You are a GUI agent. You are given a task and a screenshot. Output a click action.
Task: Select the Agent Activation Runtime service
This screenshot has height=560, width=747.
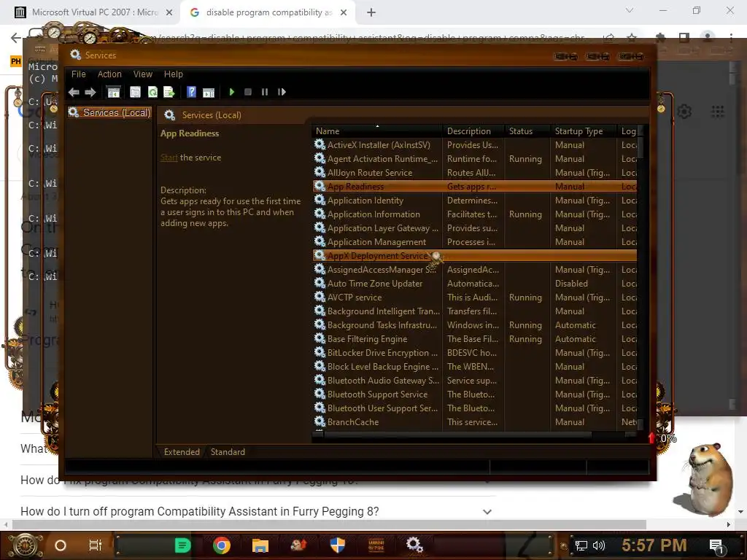click(x=474, y=158)
